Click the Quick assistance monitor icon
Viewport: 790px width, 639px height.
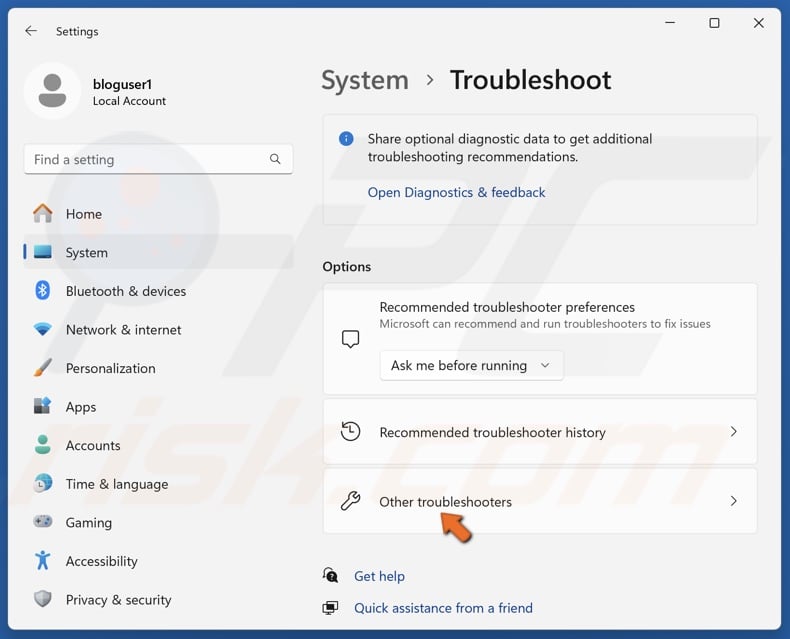[x=330, y=608]
